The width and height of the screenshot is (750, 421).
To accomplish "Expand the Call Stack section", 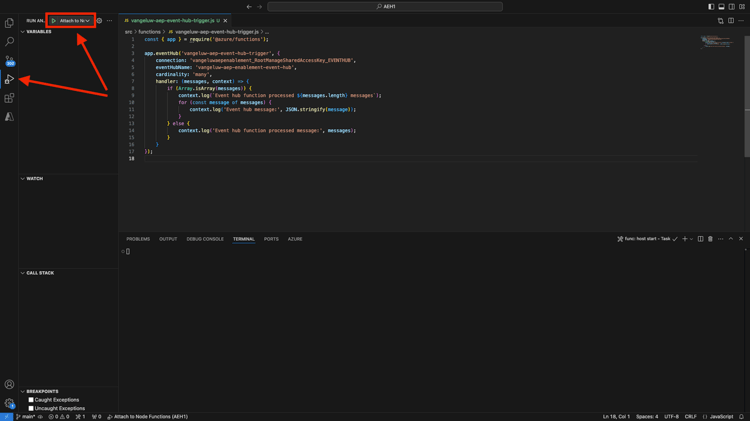I will (40, 273).
